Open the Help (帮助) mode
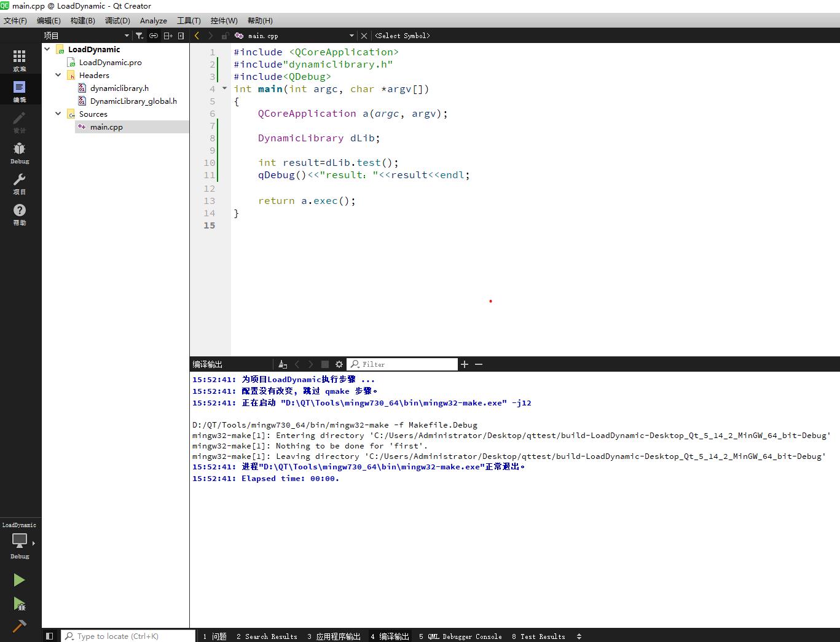The width and height of the screenshot is (840, 642). coord(20,214)
